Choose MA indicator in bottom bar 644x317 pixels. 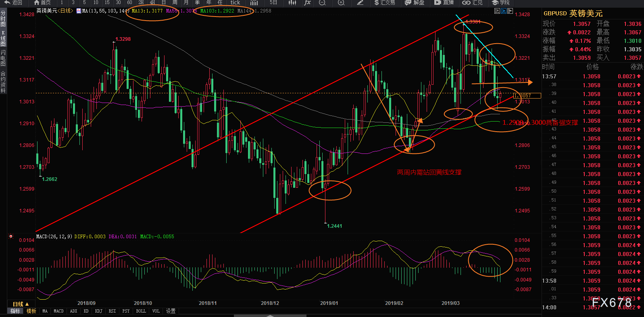click(x=45, y=311)
